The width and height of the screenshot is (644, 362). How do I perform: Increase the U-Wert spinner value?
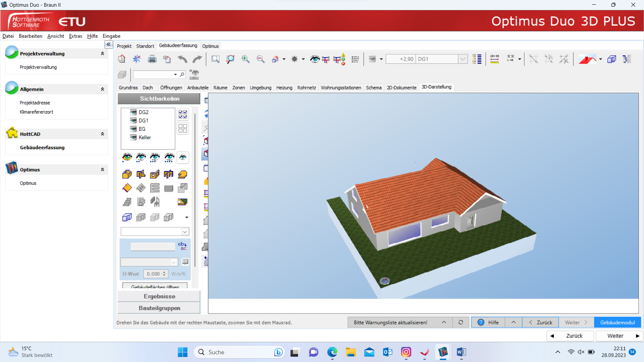click(x=164, y=272)
